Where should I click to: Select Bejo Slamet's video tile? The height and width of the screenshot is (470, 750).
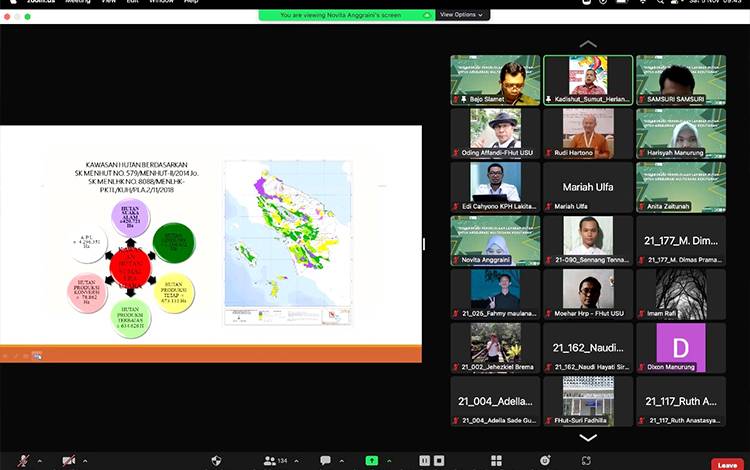coord(495,80)
